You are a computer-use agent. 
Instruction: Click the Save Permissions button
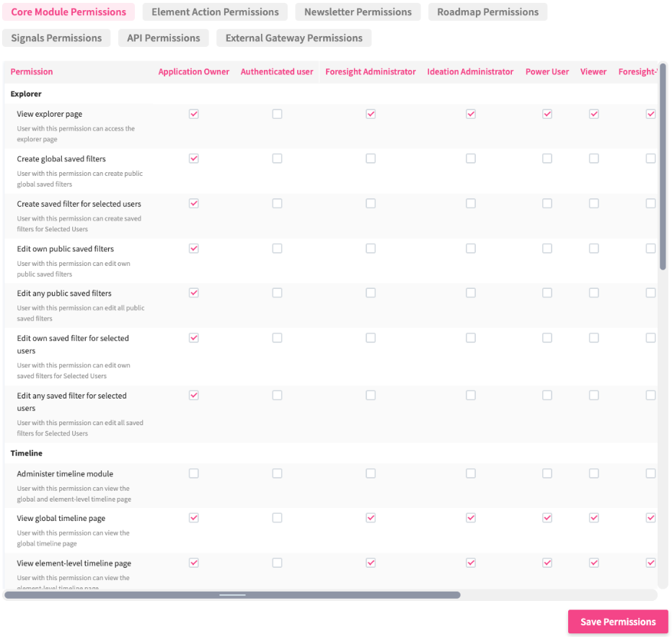[618, 622]
